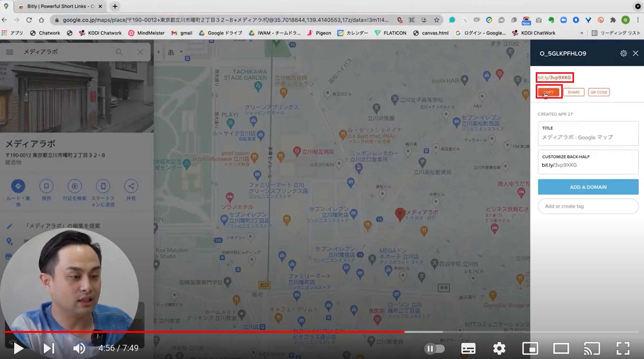Open the video settings gear

(x=499, y=348)
